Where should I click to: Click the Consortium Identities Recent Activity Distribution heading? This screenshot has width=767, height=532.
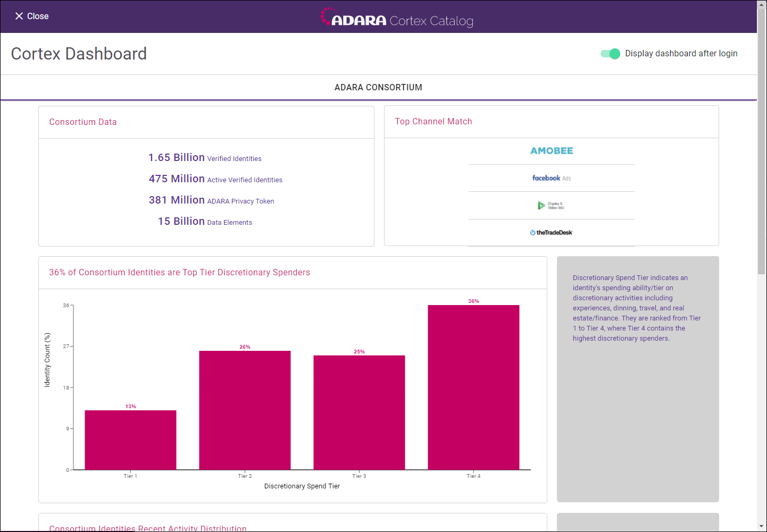click(x=148, y=528)
